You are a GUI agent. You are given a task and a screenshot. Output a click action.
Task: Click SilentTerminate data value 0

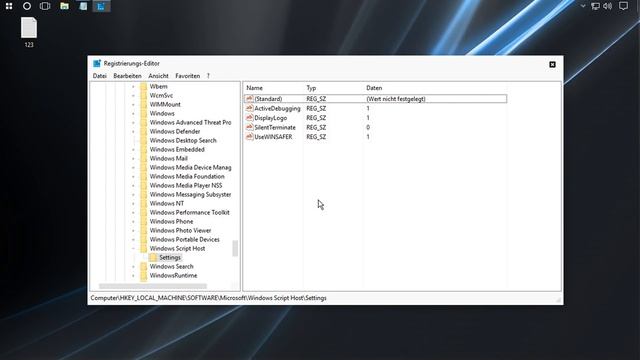pyautogui.click(x=368, y=127)
